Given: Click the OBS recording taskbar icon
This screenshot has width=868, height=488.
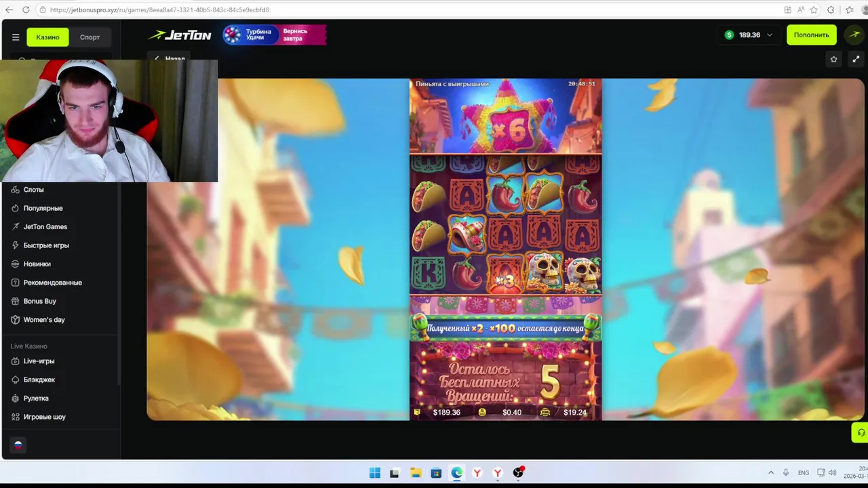Looking at the screenshot, I should 519,473.
